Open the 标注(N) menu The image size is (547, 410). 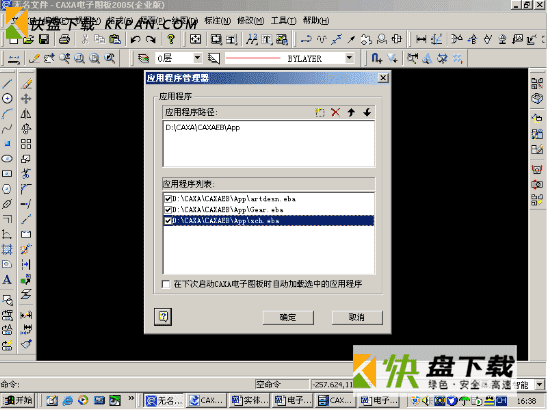point(217,21)
